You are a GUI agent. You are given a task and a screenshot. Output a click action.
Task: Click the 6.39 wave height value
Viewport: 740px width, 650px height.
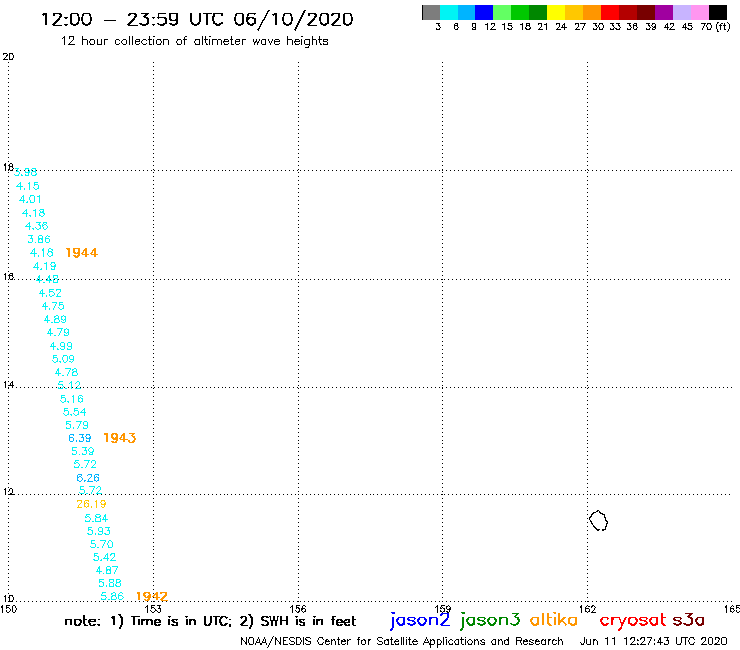point(80,438)
